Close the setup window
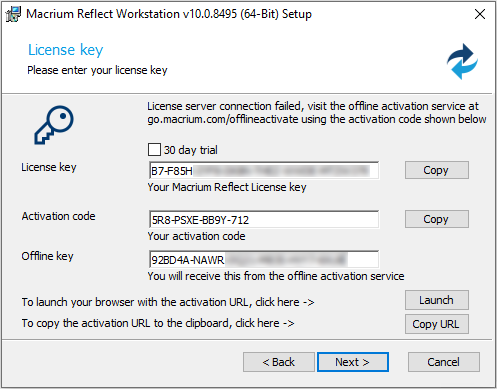The width and height of the screenshot is (497, 389). (x=480, y=14)
